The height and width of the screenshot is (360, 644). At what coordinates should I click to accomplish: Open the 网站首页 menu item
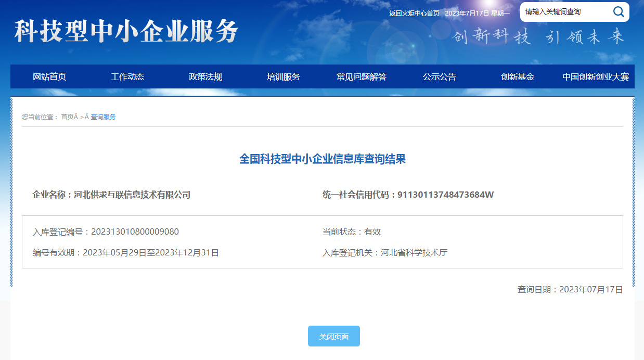[49, 77]
